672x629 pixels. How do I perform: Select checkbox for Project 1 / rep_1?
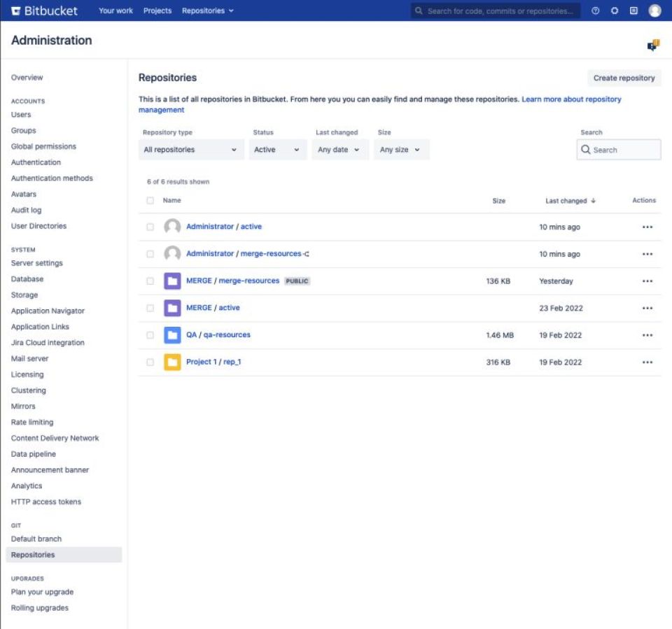click(150, 362)
